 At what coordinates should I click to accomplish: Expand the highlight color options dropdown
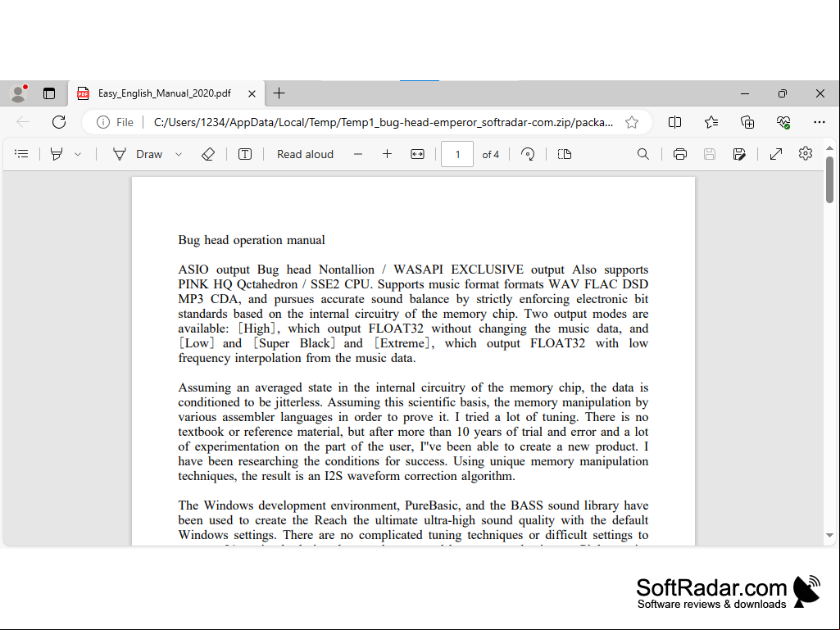click(x=78, y=154)
